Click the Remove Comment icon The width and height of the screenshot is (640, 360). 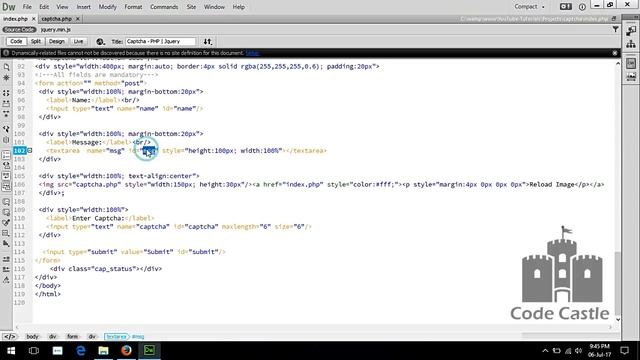(6, 212)
